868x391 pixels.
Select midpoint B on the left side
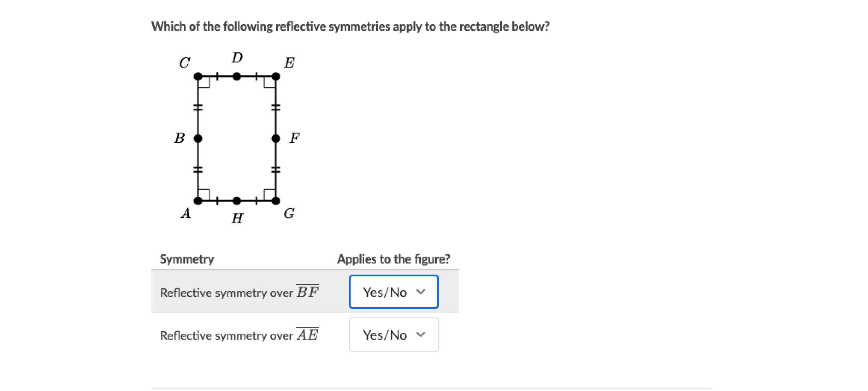pos(198,139)
